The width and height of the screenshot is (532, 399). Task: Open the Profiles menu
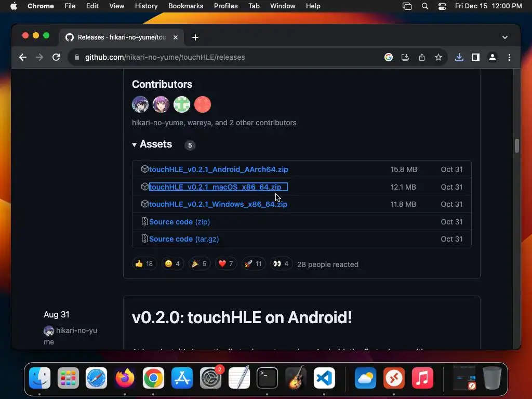[225, 6]
